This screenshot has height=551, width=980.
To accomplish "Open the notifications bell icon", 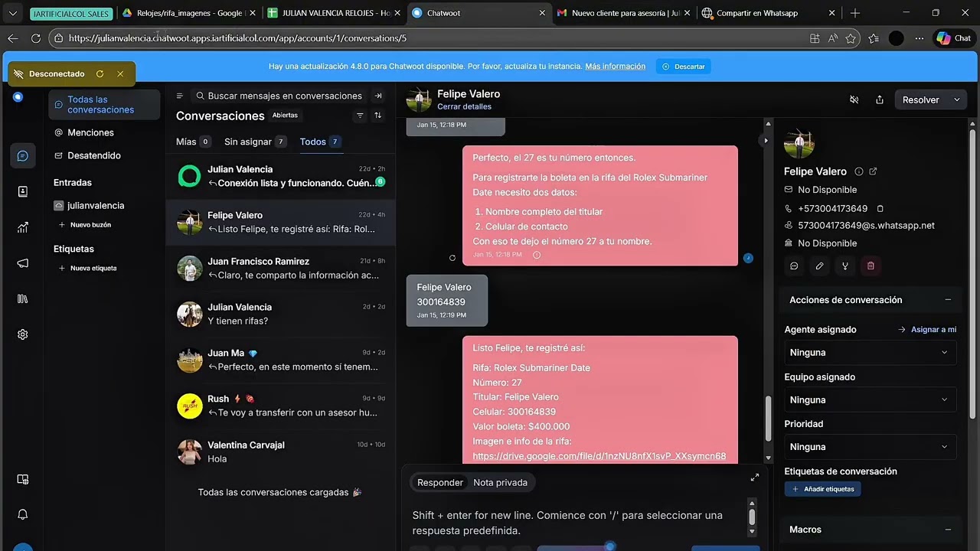I will [23, 514].
